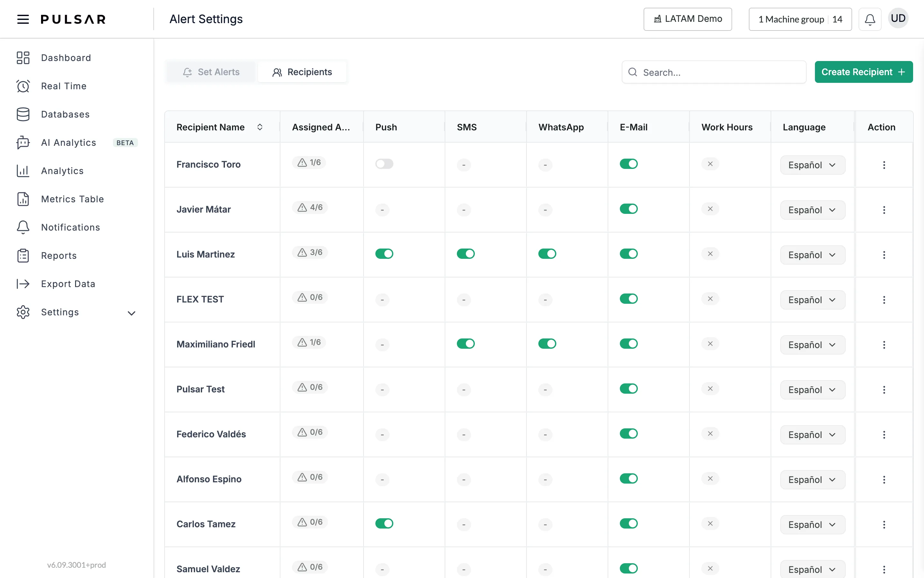This screenshot has width=924, height=578.
Task: Open actions menu for Federico Valdés
Action: pos(884,435)
